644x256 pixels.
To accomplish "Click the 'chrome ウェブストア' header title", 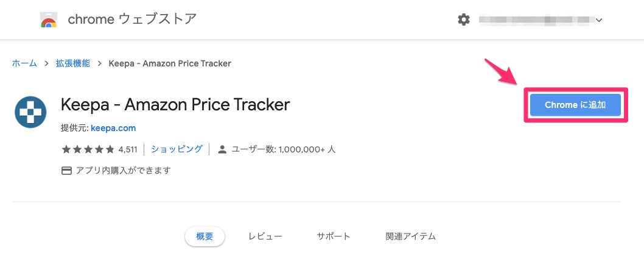I will [x=132, y=19].
